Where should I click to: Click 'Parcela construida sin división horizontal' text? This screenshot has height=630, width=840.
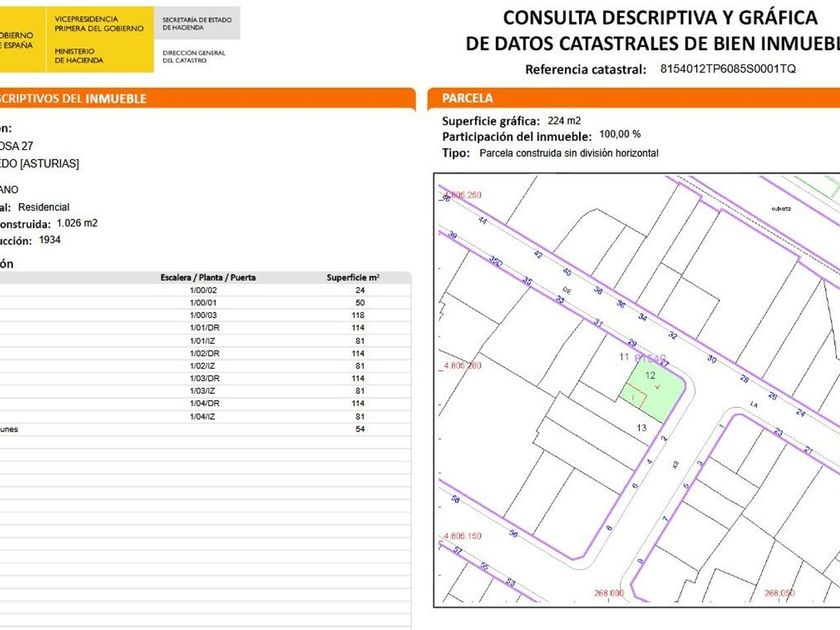click(x=569, y=153)
